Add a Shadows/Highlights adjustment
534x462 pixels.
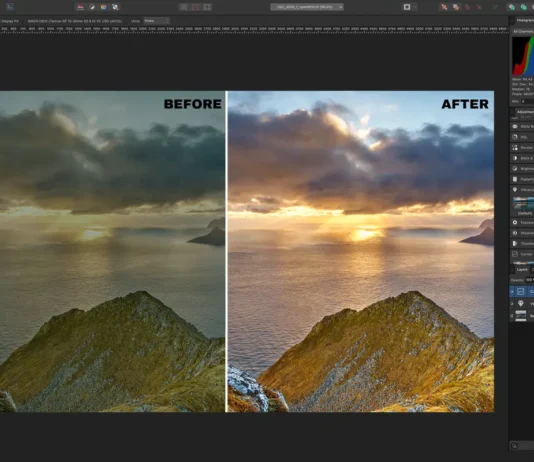point(522,233)
